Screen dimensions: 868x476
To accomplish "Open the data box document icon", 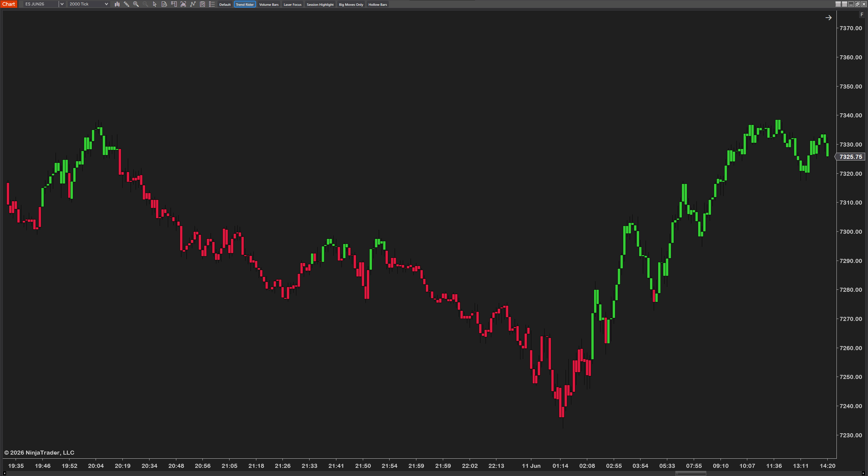I will [x=164, y=4].
